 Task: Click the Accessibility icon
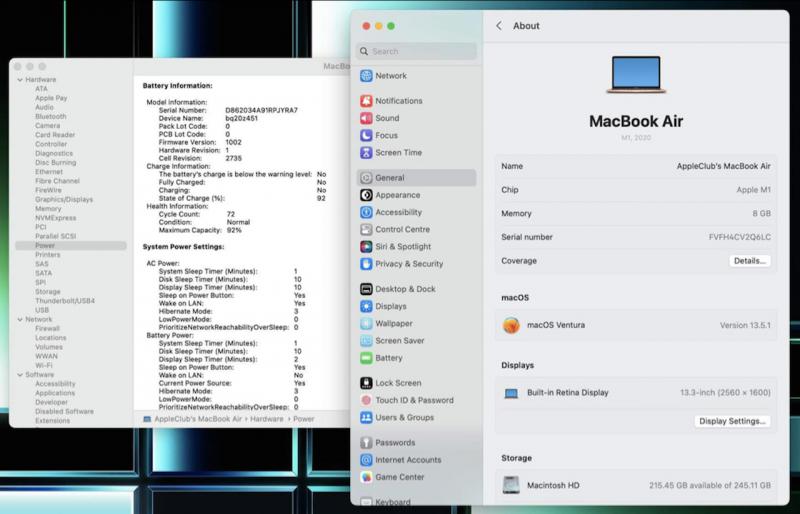pos(366,212)
